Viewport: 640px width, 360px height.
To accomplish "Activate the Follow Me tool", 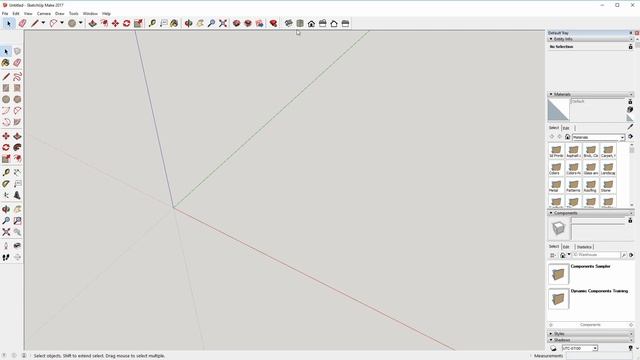I will (x=17, y=147).
